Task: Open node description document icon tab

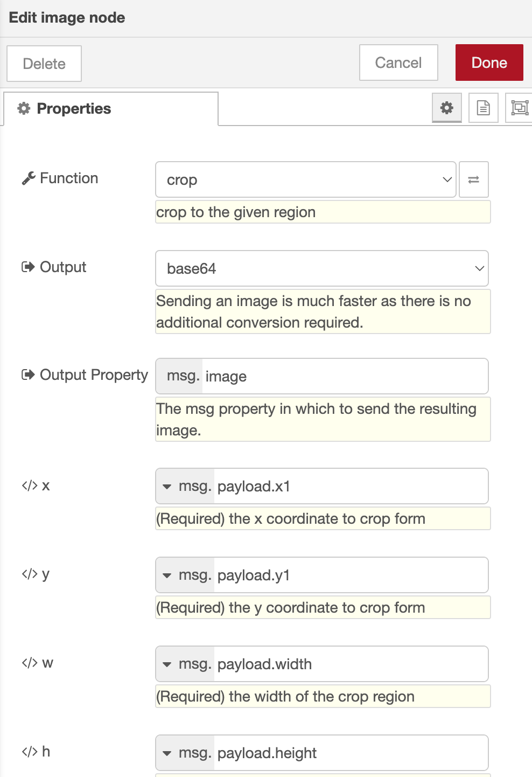Action: [x=483, y=108]
